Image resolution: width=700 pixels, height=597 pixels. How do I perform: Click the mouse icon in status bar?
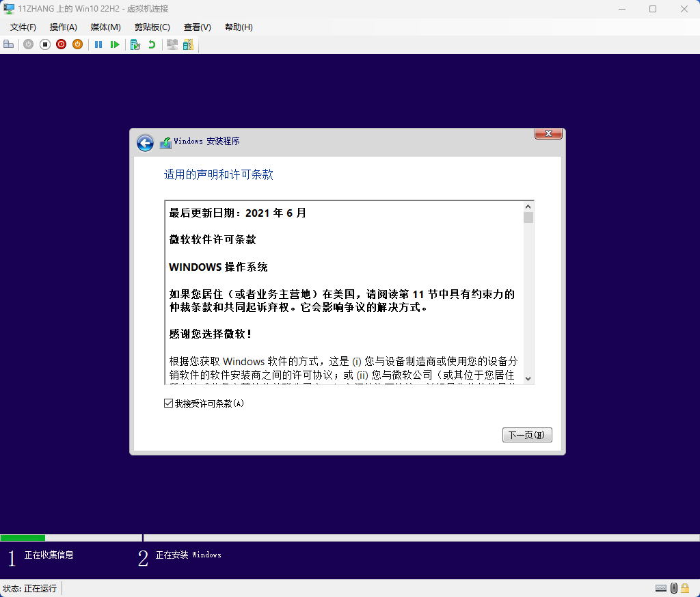(673, 588)
